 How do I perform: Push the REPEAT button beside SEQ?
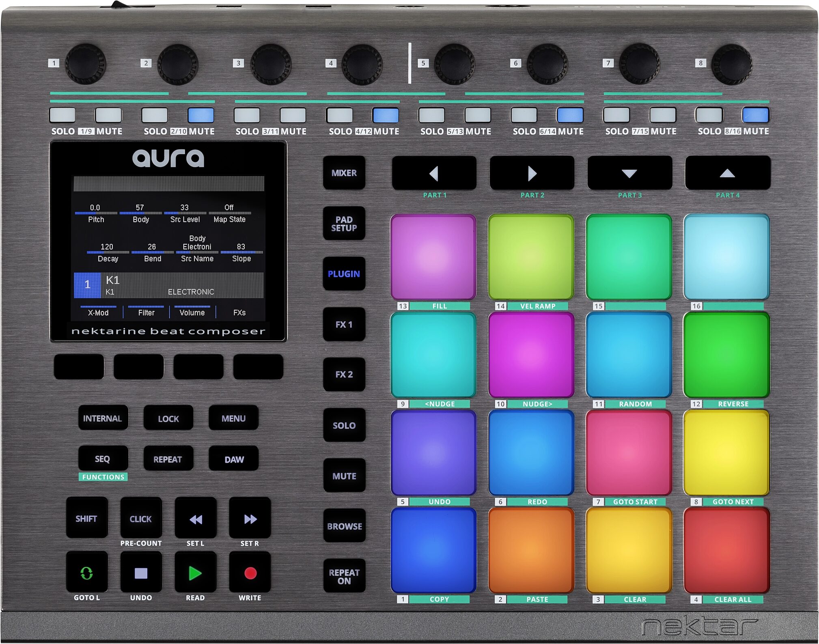[168, 459]
